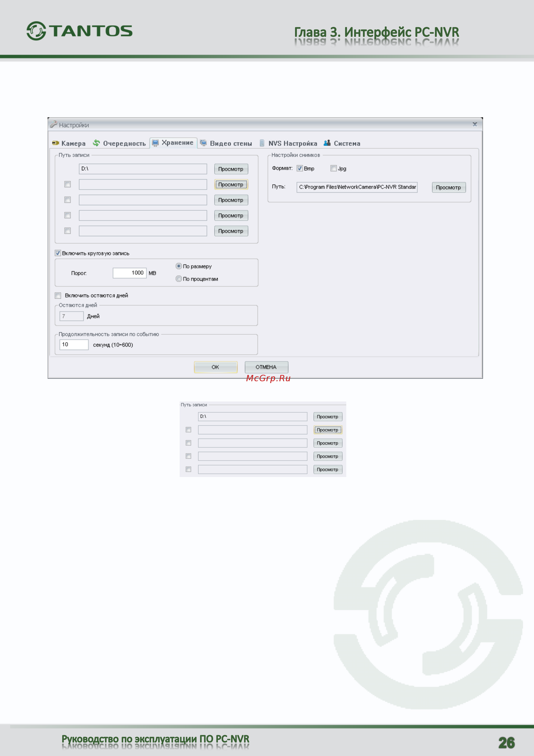Click third Просмотр button in record paths
534x756 pixels.
(x=231, y=200)
